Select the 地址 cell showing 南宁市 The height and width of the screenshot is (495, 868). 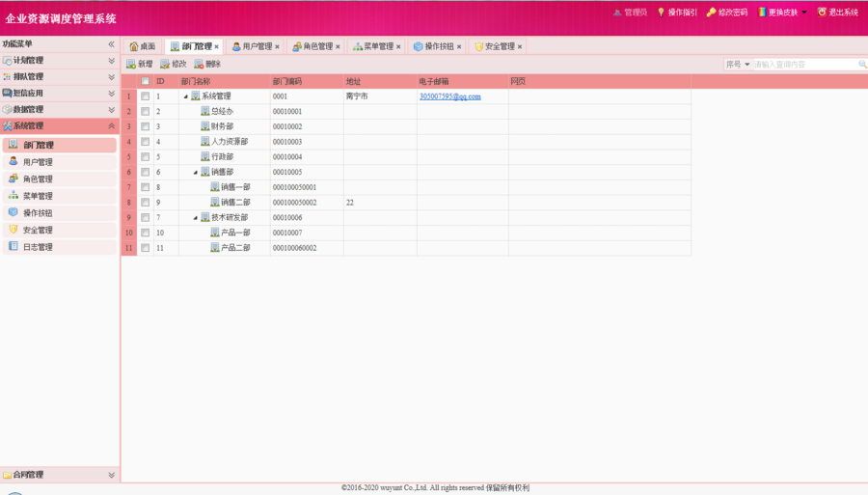380,96
